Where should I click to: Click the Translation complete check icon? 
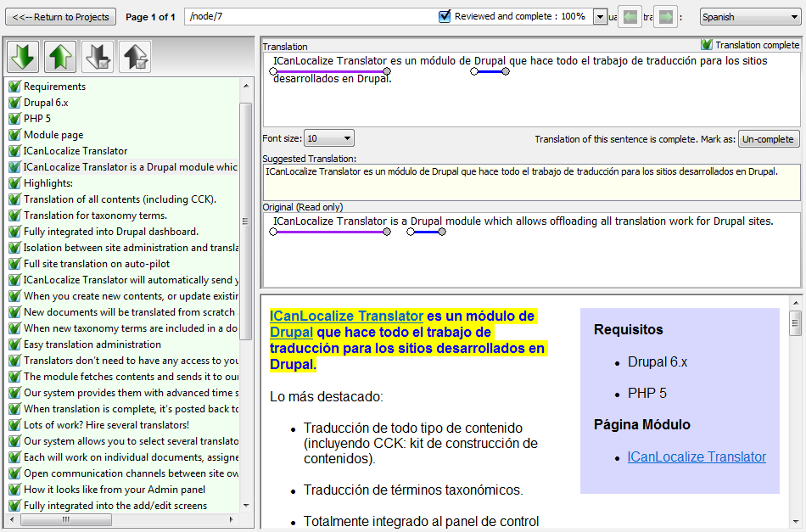click(707, 45)
